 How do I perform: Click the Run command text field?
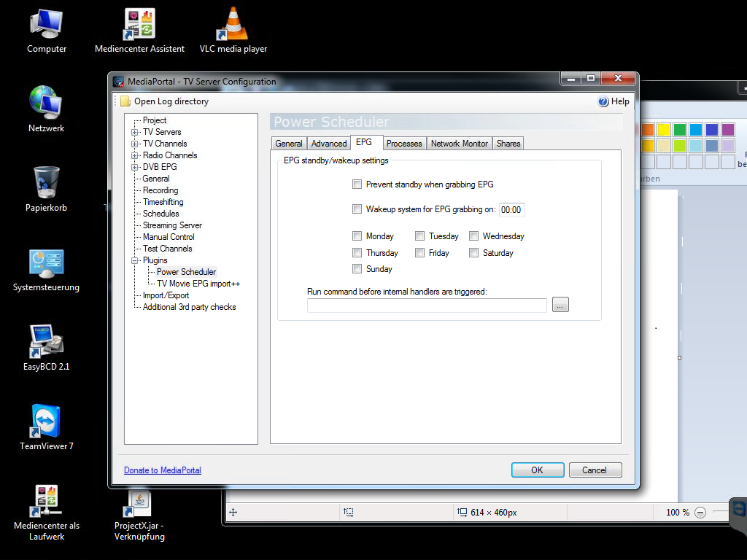[x=427, y=306]
